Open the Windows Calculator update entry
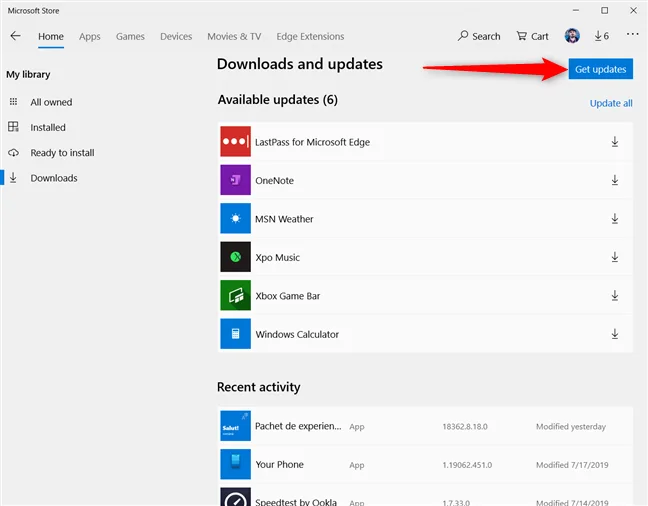 tap(425, 334)
